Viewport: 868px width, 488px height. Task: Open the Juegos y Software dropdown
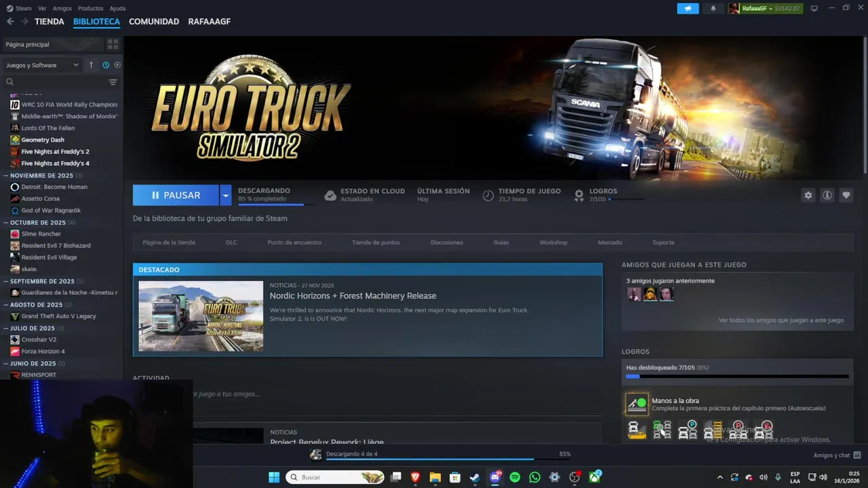click(42, 65)
